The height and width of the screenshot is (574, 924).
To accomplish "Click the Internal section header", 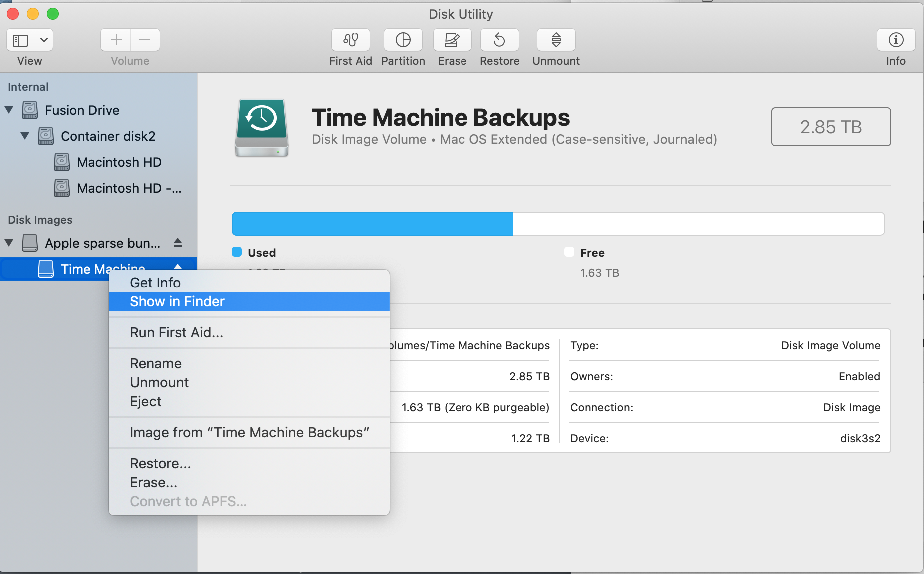I will coord(28,87).
